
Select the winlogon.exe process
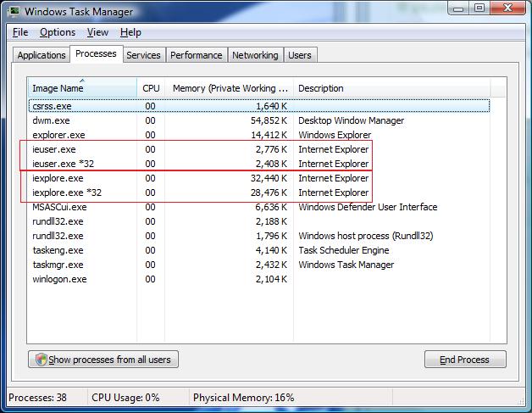(259, 279)
